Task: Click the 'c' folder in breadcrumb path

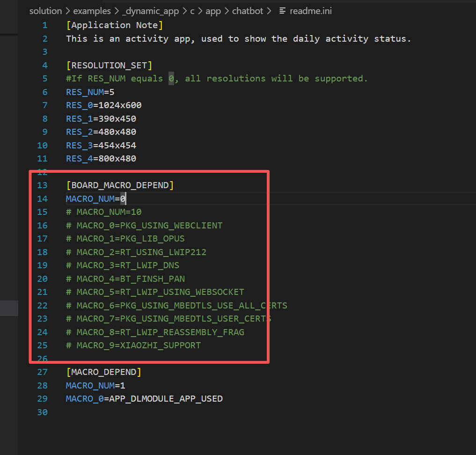Action: [192, 11]
